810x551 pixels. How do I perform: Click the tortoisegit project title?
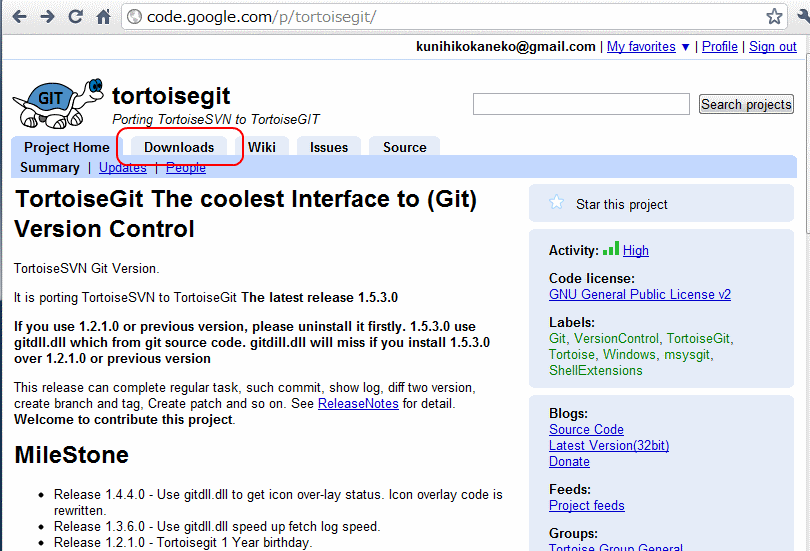171,96
